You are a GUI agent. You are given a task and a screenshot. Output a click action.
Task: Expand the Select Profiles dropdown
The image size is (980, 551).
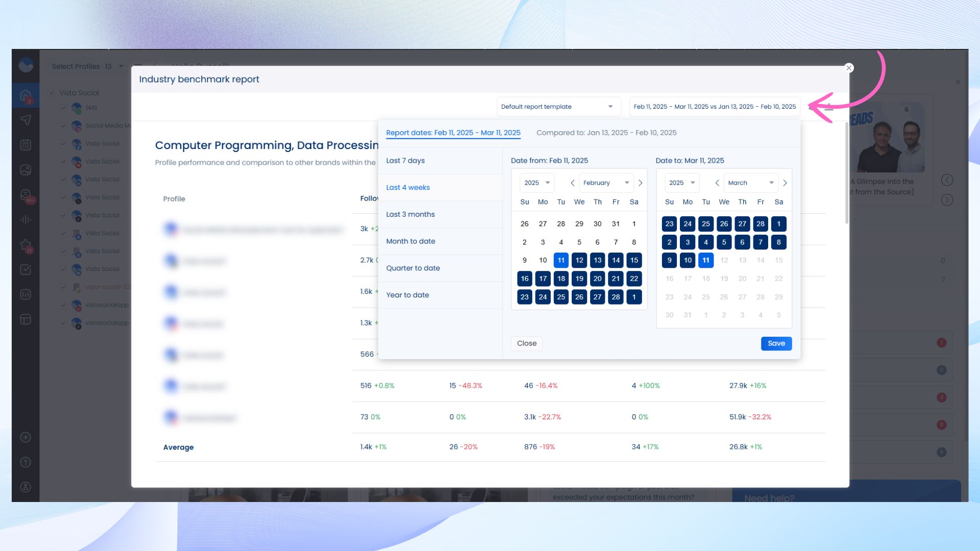121,66
